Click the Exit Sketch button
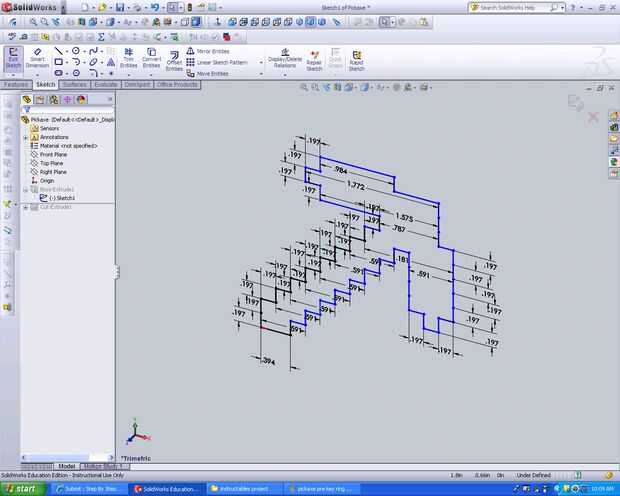The width and height of the screenshot is (620, 496). (x=13, y=59)
